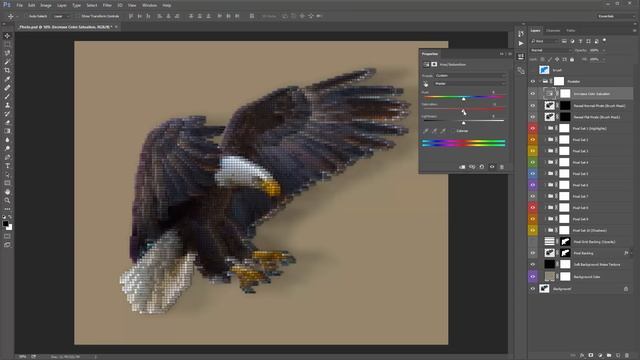Expand the Pixel Set 1 (Highlights) group
This screenshot has height=360, width=640.
point(545,128)
